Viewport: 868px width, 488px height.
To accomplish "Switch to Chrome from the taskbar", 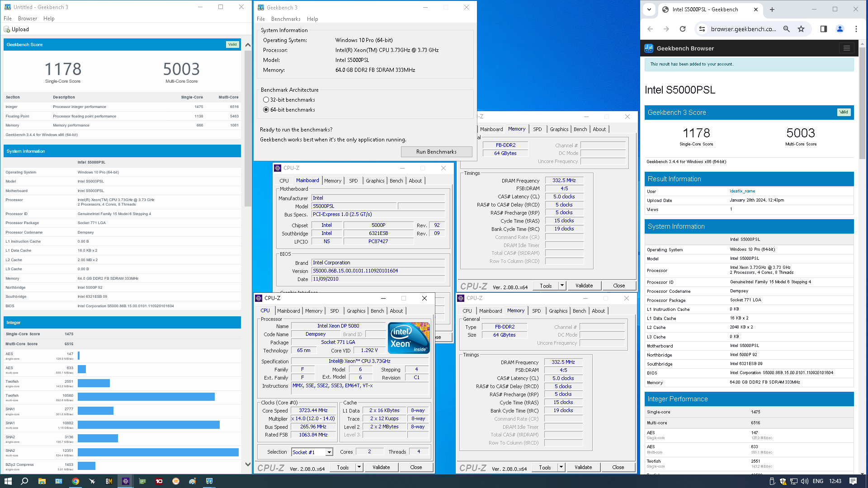I will (x=75, y=481).
